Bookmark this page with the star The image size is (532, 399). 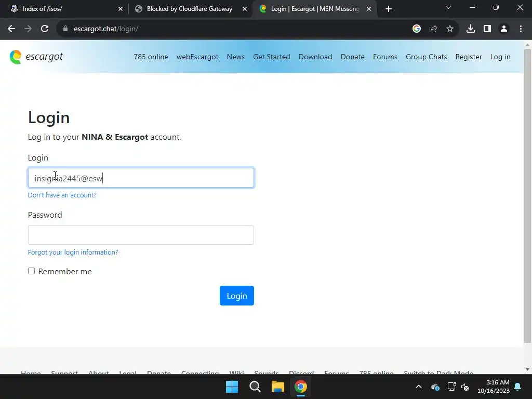click(x=450, y=29)
